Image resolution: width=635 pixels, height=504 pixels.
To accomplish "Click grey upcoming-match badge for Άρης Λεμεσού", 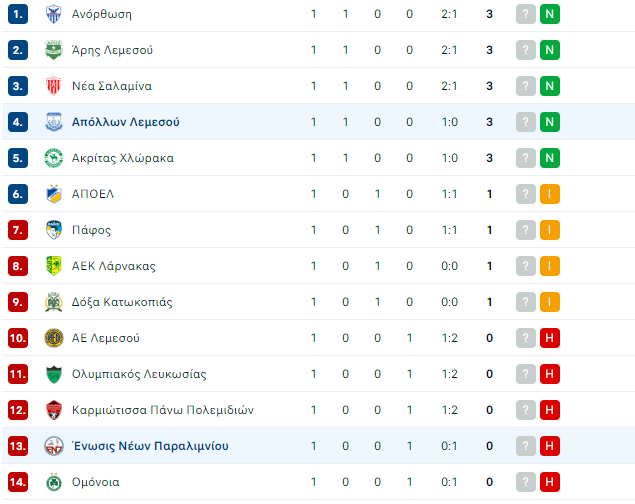I will click(x=526, y=50).
